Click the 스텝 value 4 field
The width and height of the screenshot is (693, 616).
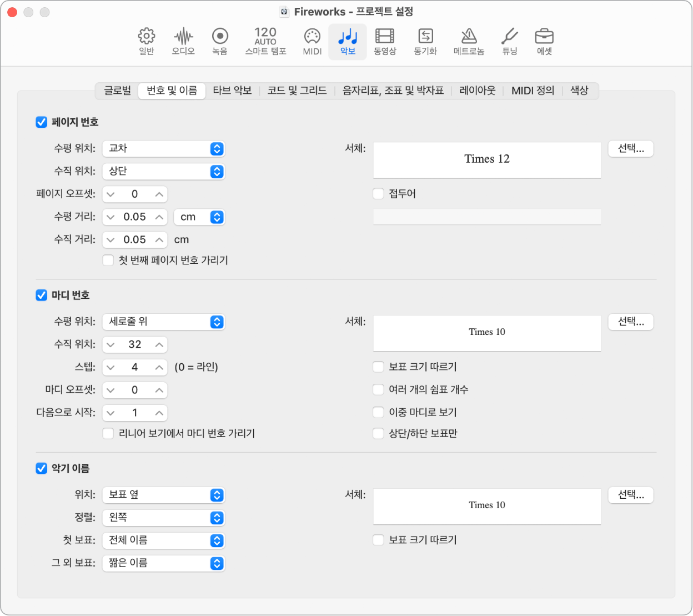coord(134,368)
